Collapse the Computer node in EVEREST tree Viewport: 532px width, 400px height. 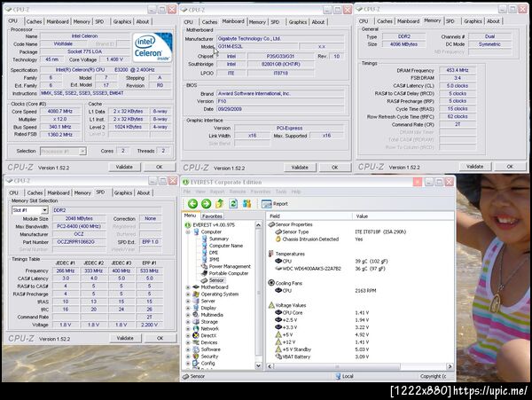pos(188,232)
